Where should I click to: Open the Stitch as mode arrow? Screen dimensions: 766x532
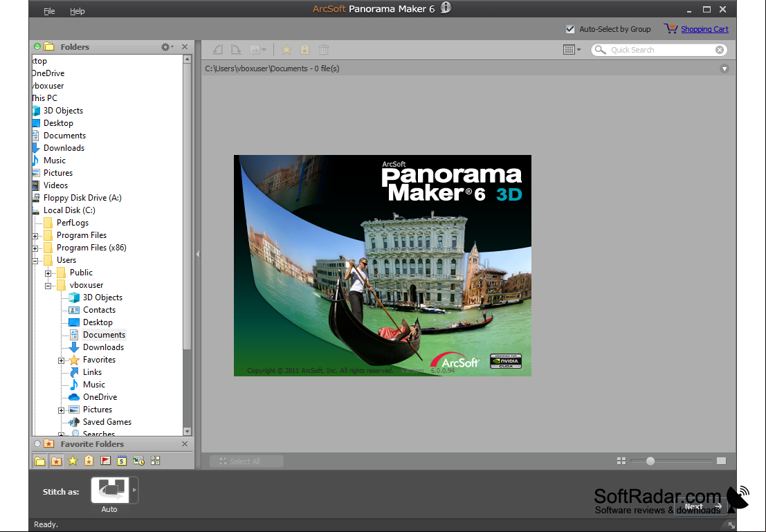[x=134, y=490]
